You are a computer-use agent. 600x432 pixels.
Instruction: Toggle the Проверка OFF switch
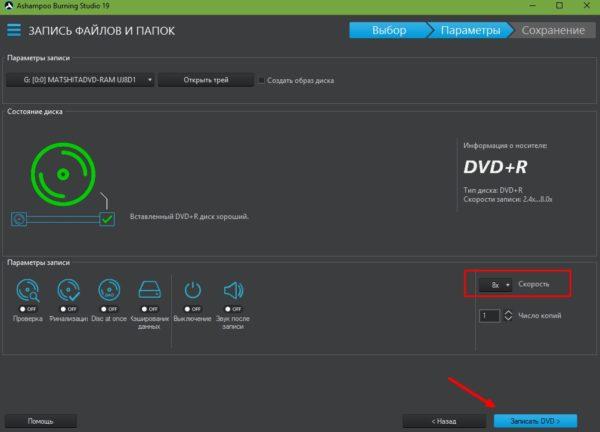[28, 309]
